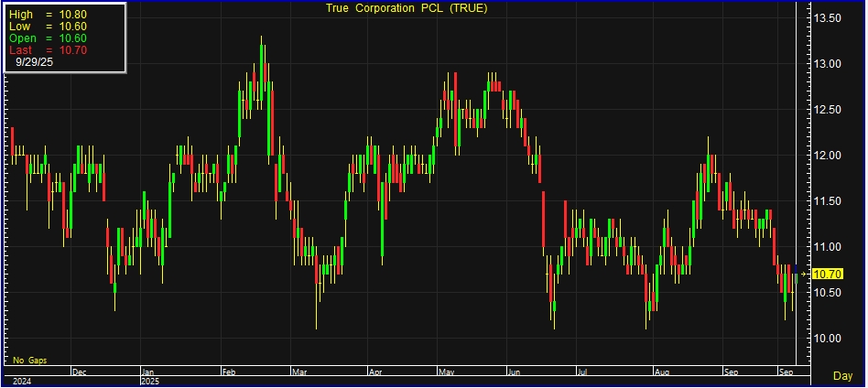Click the 12.00 price axis label
Viewport: 868px width, 388px height.
coord(827,156)
